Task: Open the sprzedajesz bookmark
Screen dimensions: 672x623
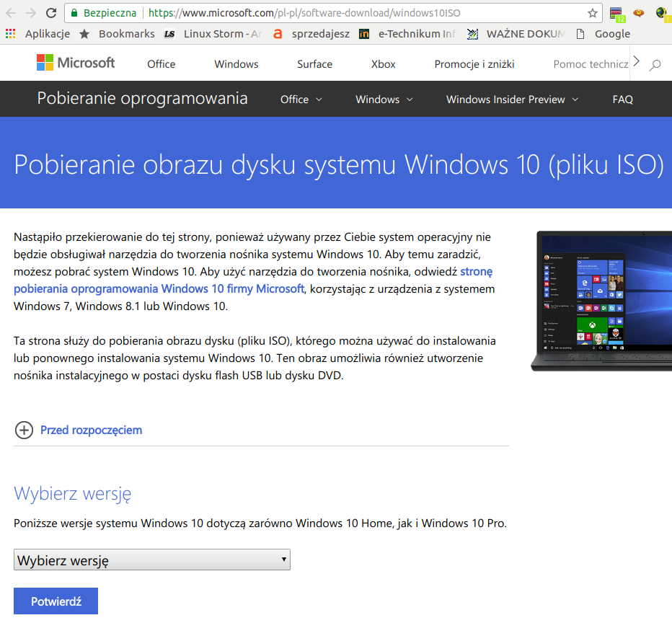Action: coord(311,34)
